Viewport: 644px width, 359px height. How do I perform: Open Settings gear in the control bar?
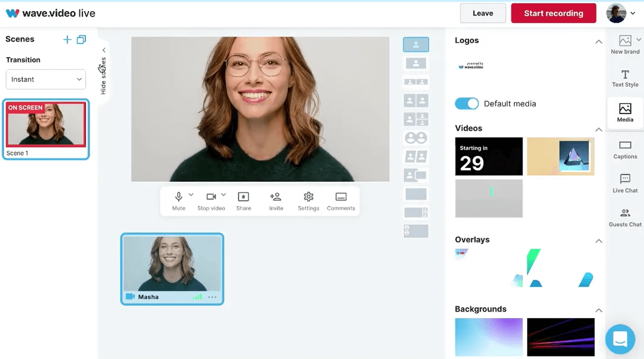[308, 201]
